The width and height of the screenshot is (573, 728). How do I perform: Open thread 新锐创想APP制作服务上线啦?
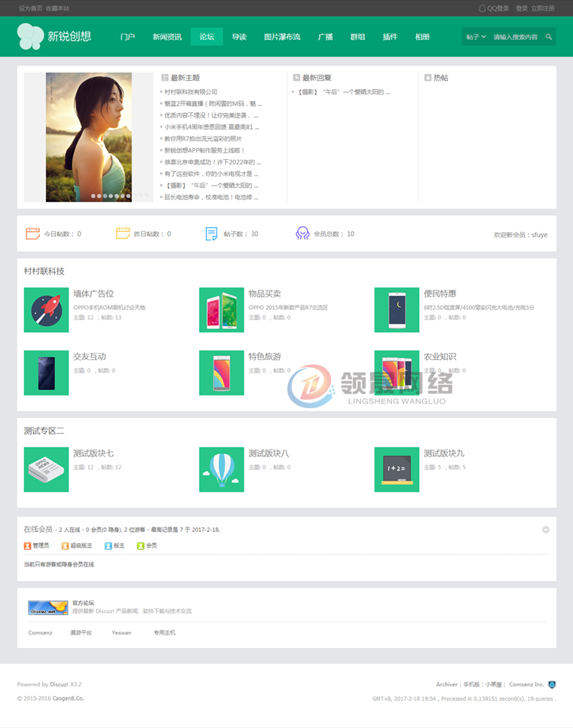coord(204,150)
